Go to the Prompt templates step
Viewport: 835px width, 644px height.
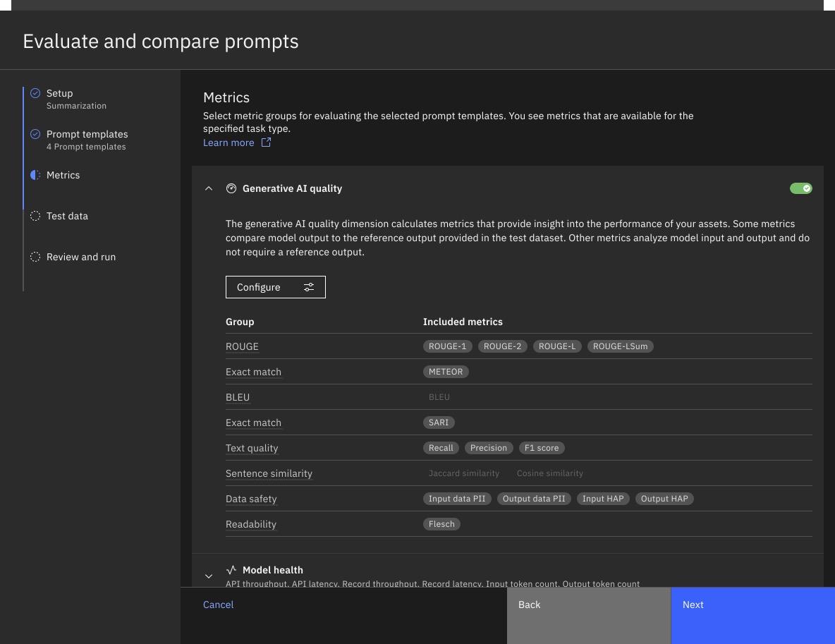(x=87, y=134)
